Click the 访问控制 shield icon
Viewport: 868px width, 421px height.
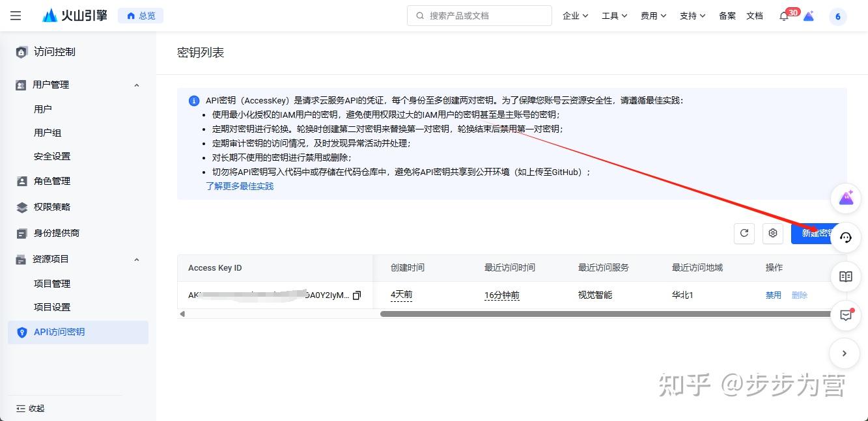[21, 52]
